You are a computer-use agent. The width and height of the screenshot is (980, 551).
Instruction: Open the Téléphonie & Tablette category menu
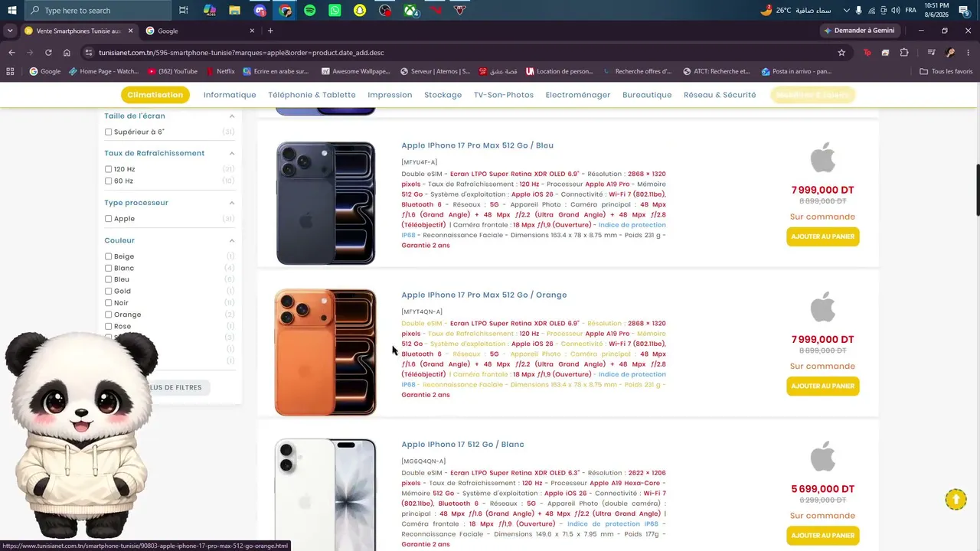tap(312, 95)
